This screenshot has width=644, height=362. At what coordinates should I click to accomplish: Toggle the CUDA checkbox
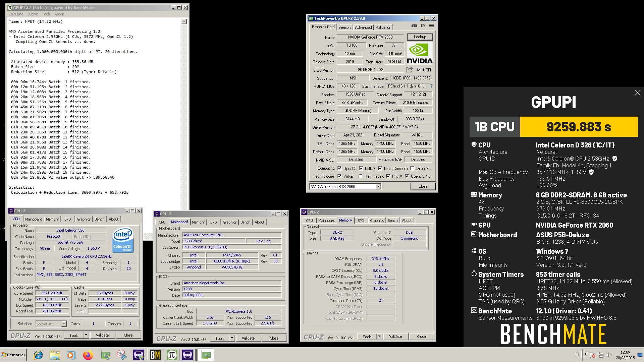(x=361, y=168)
